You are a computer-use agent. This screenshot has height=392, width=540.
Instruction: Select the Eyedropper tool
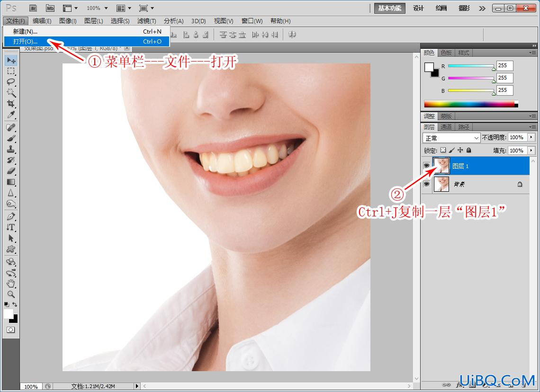point(11,115)
